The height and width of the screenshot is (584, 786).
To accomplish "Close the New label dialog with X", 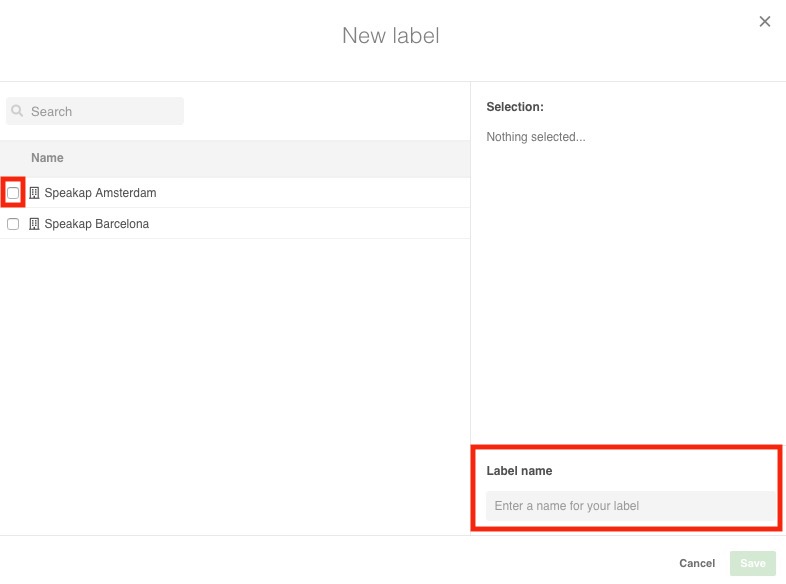I will click(x=764, y=22).
